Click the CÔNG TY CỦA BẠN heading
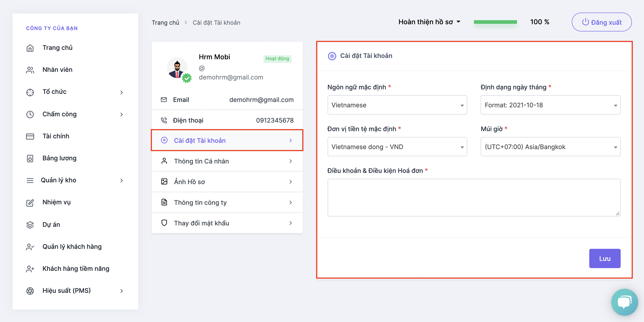The image size is (644, 322). [x=52, y=28]
